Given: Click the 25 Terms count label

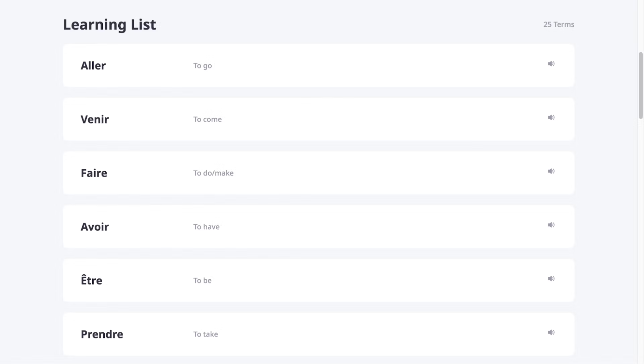Looking at the screenshot, I should (559, 25).
